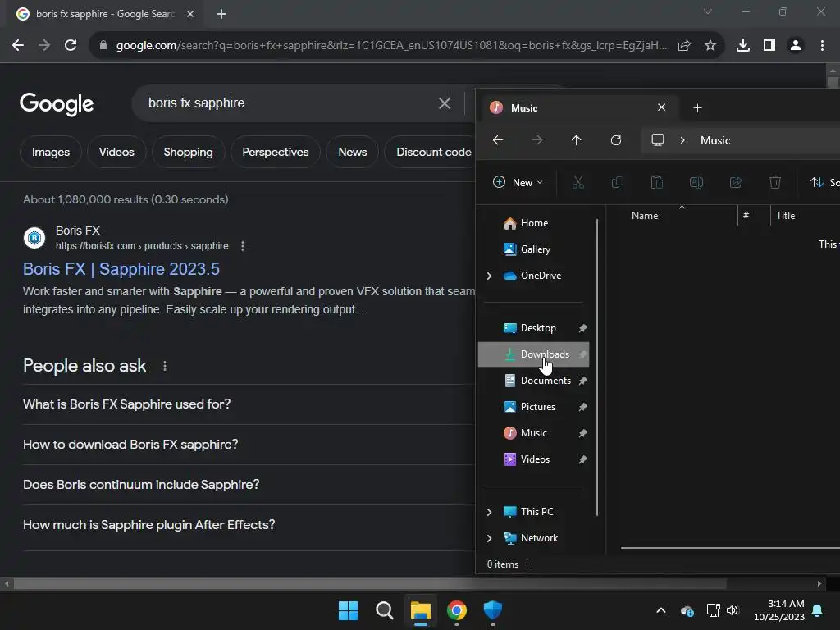Click the Copy icon in Explorer toolbar

[x=617, y=183]
